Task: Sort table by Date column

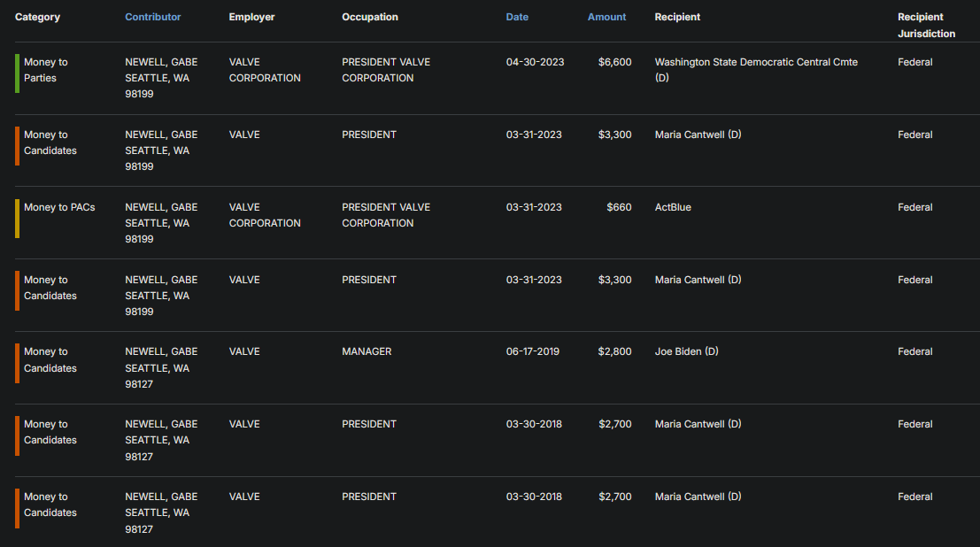Action: coord(517,17)
